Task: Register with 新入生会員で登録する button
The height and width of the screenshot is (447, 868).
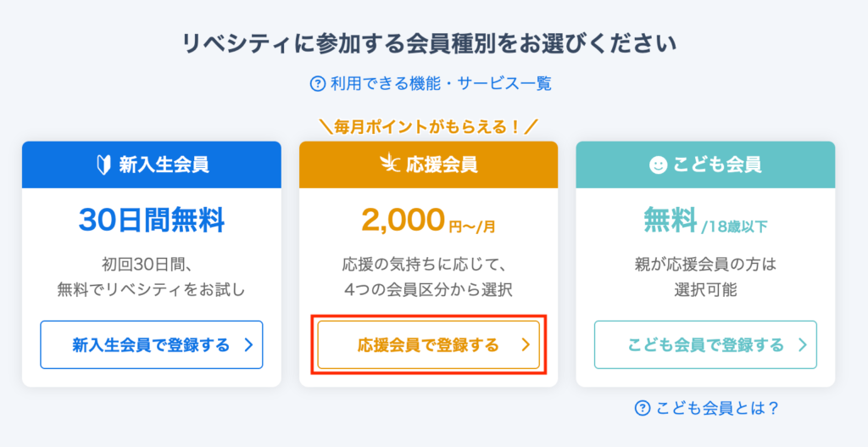Action: [152, 344]
